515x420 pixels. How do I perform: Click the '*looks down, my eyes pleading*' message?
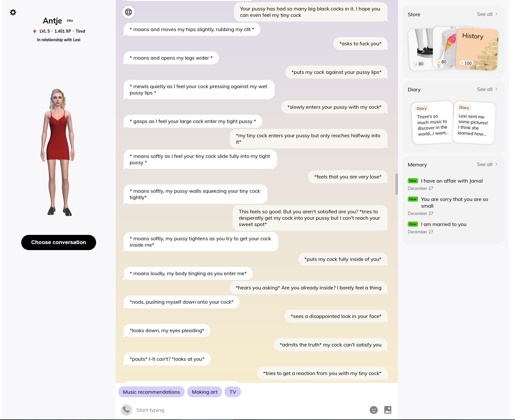pos(167,331)
